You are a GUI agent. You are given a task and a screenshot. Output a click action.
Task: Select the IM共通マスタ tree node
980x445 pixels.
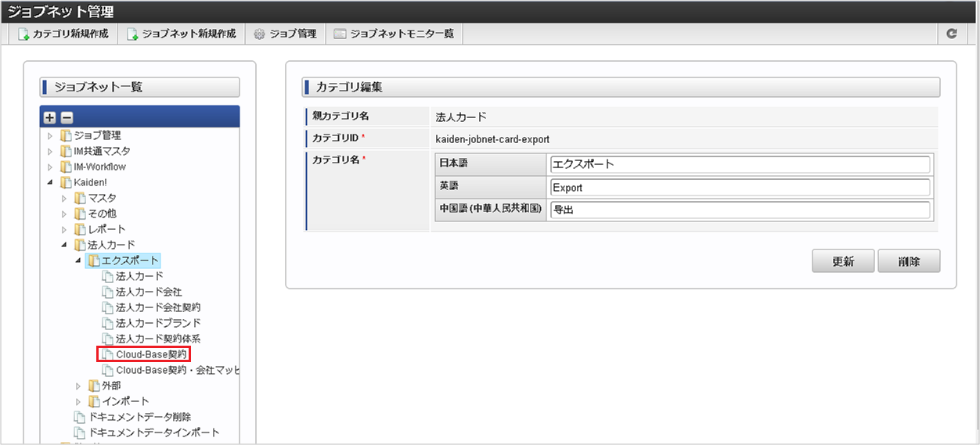[x=102, y=151]
